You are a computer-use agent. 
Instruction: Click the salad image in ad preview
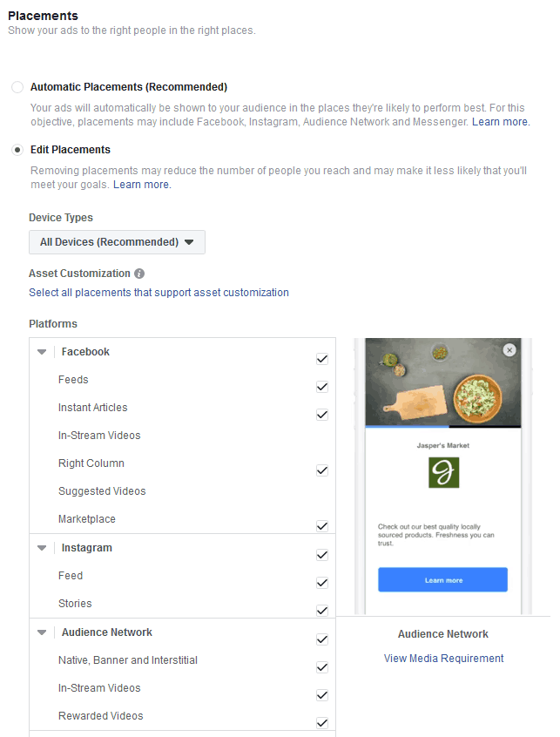click(477, 397)
